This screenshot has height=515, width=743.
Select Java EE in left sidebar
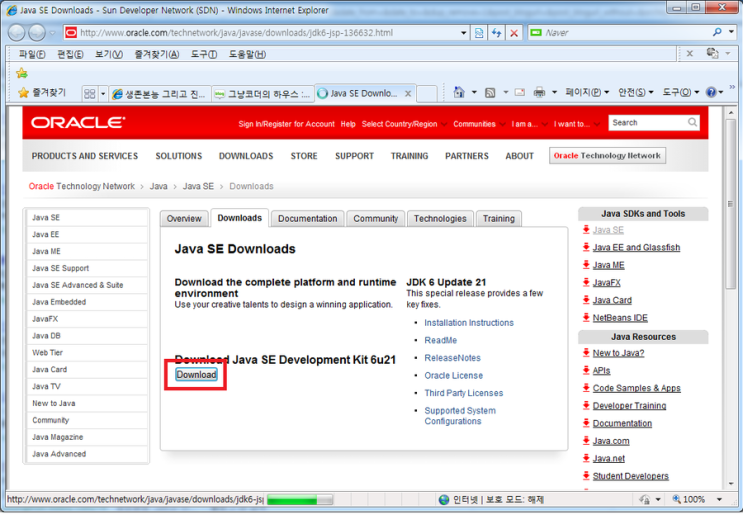tap(87, 235)
